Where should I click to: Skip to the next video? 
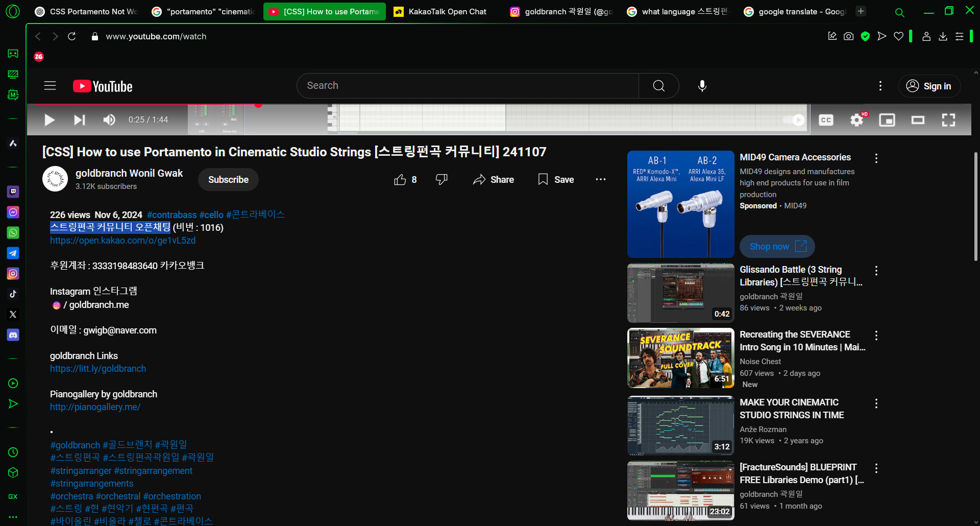tap(79, 120)
